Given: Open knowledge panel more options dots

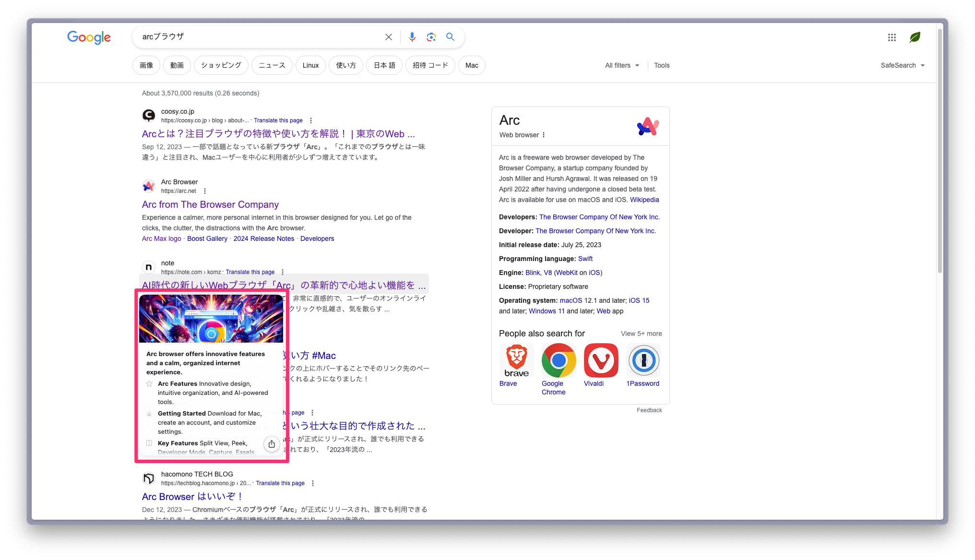Looking at the screenshot, I should point(544,135).
